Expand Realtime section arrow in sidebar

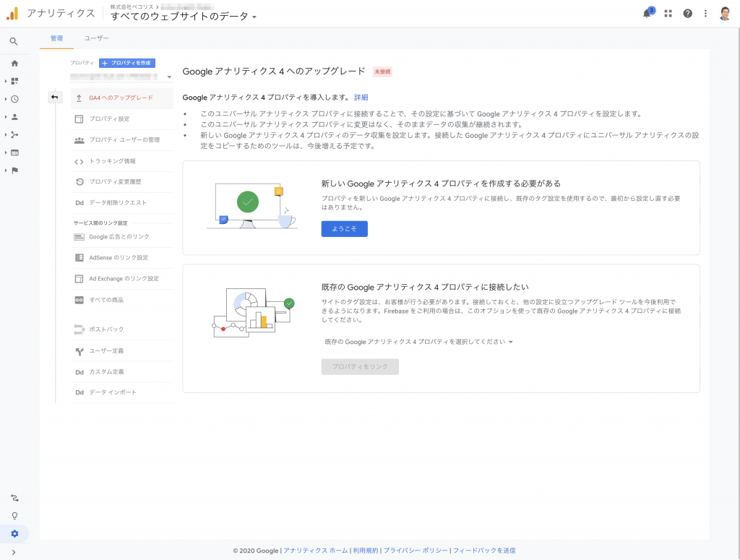coord(6,99)
